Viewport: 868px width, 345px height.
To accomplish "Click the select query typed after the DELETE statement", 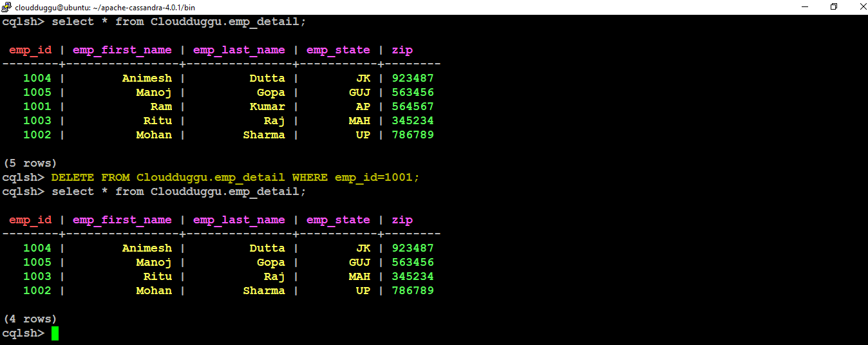I will pos(179,192).
